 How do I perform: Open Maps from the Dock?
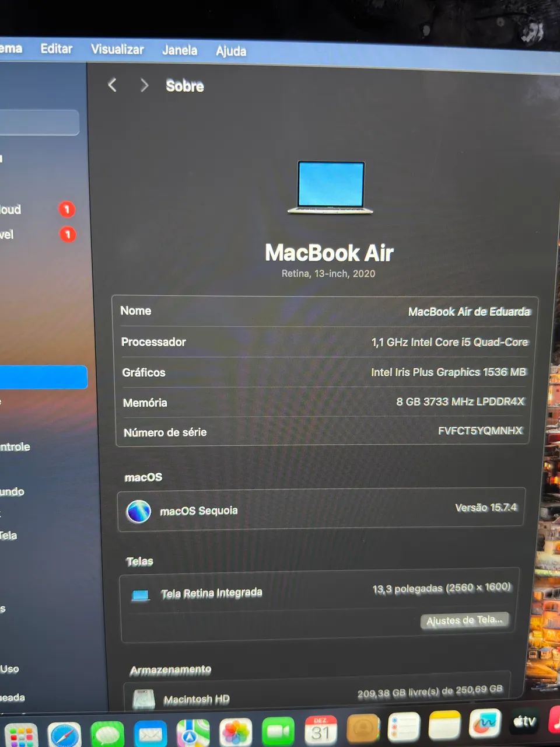193,733
